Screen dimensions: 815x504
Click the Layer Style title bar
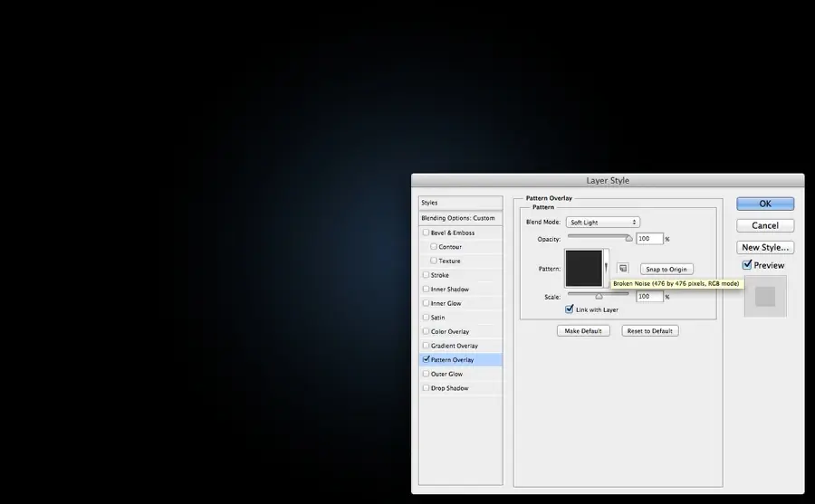pos(608,180)
